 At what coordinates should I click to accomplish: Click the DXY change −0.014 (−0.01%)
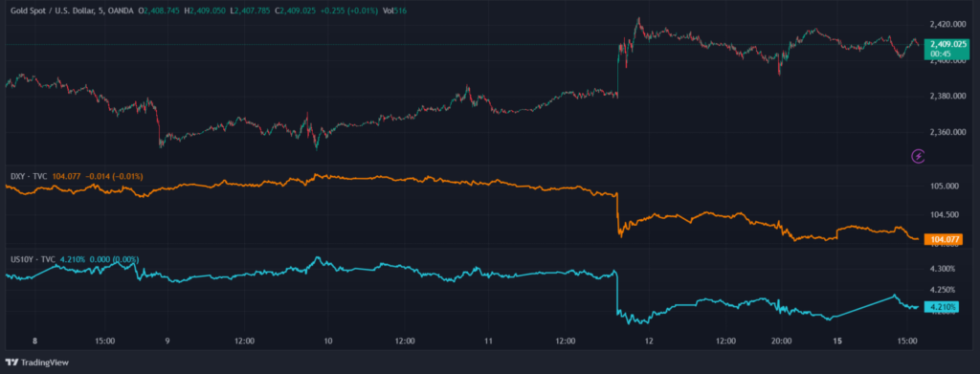pos(115,177)
